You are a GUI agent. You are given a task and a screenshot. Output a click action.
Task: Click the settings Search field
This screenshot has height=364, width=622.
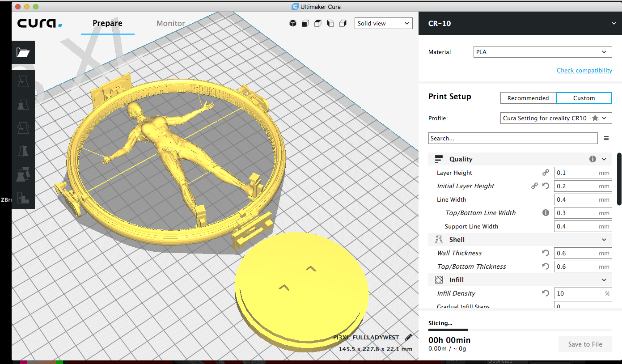click(513, 138)
